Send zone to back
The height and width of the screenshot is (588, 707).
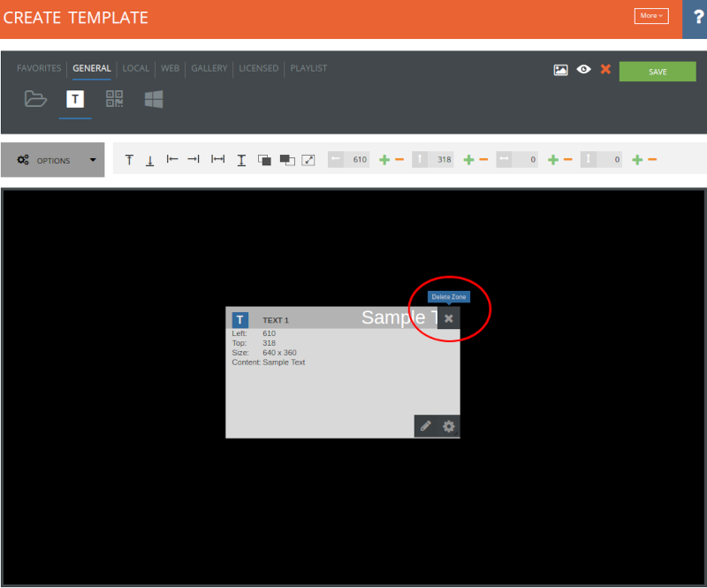pyautogui.click(x=287, y=160)
